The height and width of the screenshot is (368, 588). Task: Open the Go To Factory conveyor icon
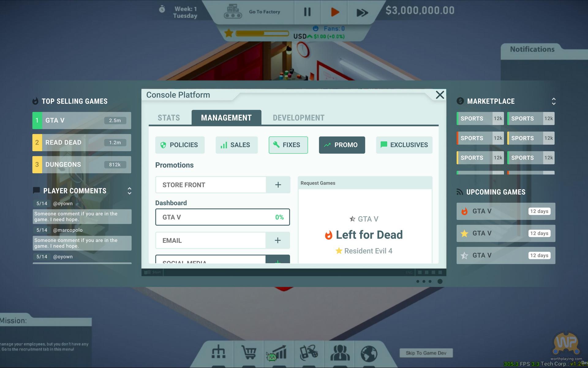[233, 12]
